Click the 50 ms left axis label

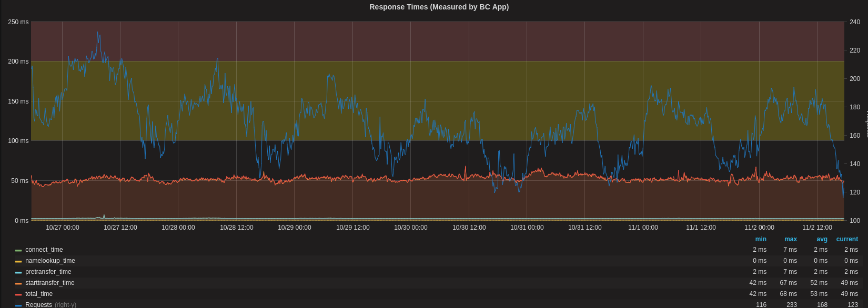tap(20, 181)
